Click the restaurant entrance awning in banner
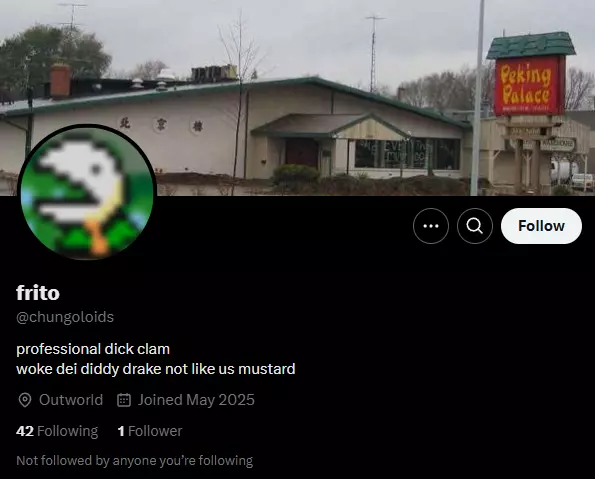Viewport: 595px width, 479px height. 330,126
